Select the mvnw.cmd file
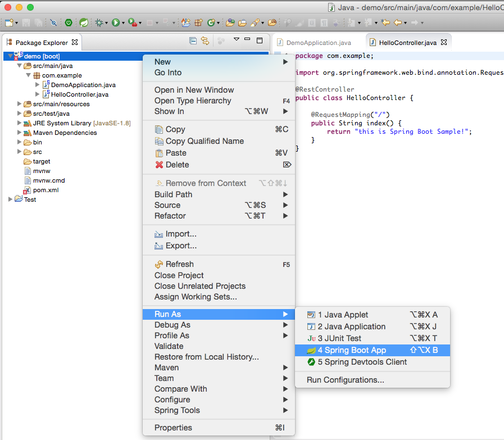504x440 pixels. coord(49,180)
